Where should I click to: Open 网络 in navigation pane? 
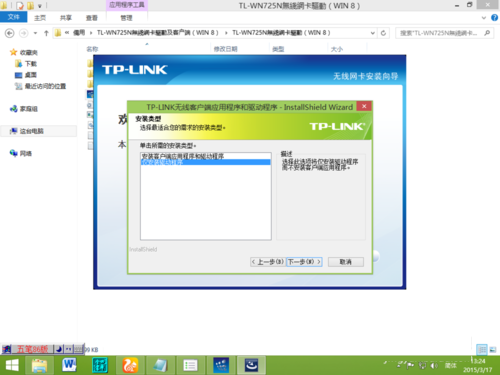(x=25, y=153)
